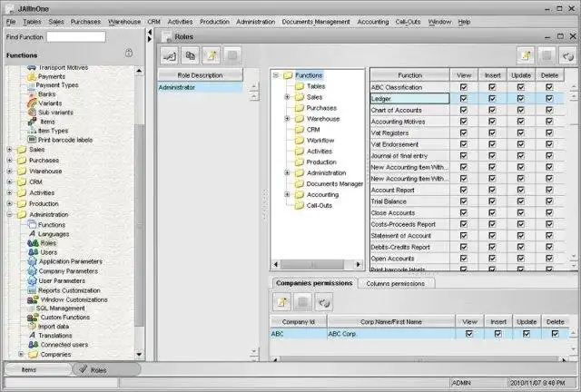Open Payments item icon in tree

point(32,77)
